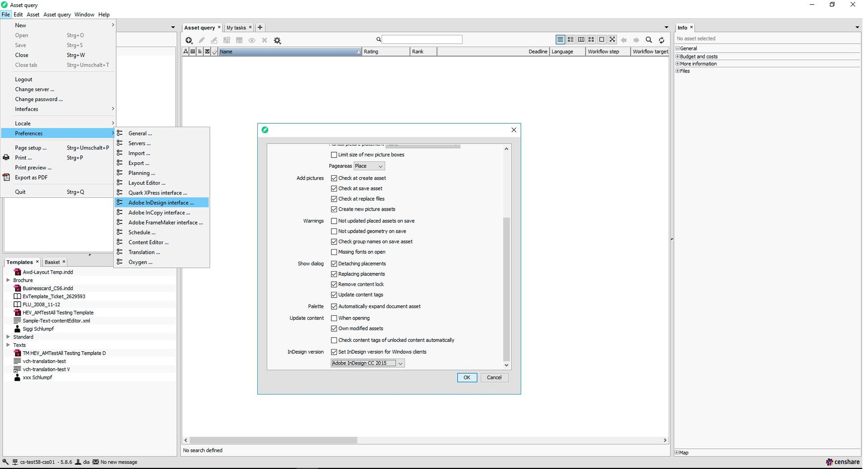
Task: Expand the Budget and costs section
Action: point(677,56)
